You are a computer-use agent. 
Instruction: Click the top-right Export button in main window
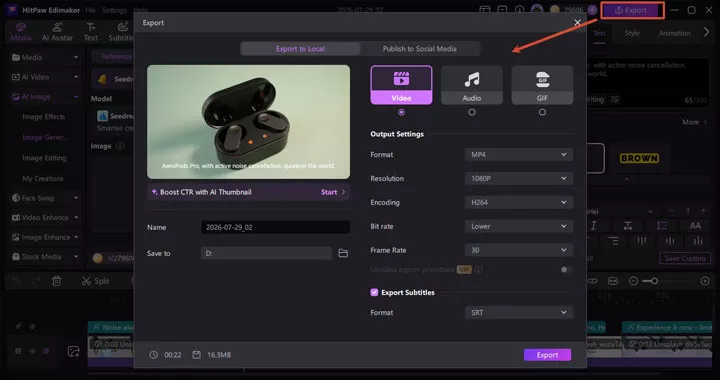632,10
